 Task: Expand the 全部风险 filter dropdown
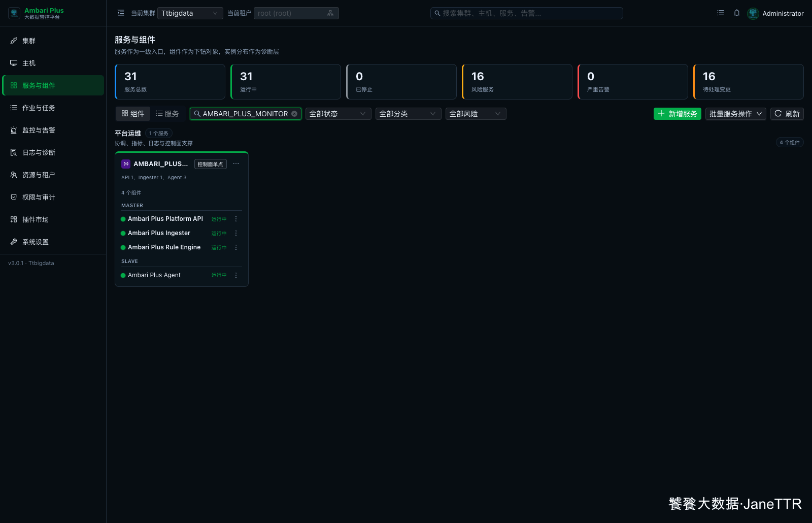pos(476,114)
